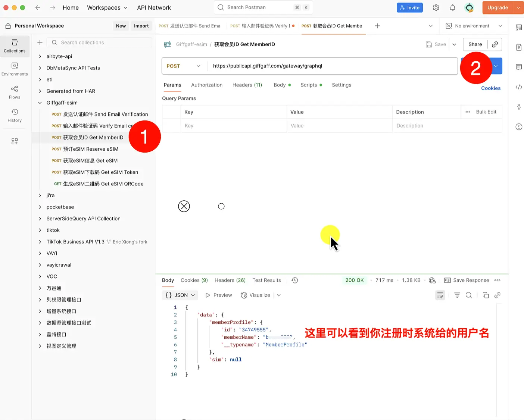
Task: Open the Workspaces dropdown menu
Action: tap(107, 7)
